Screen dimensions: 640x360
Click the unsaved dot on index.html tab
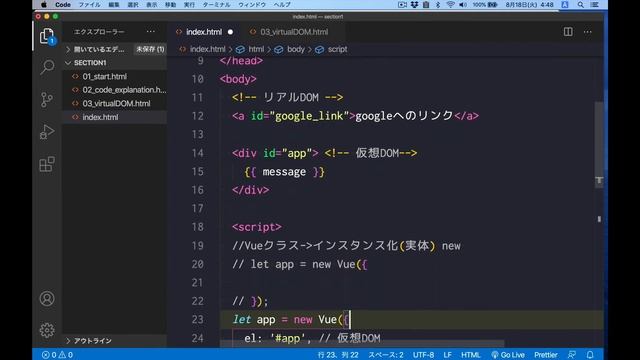tap(230, 32)
